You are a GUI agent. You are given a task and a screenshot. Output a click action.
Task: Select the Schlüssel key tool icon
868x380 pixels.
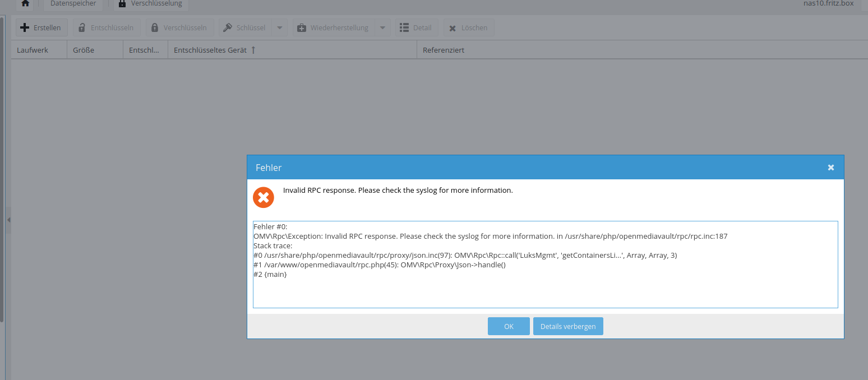pyautogui.click(x=229, y=27)
